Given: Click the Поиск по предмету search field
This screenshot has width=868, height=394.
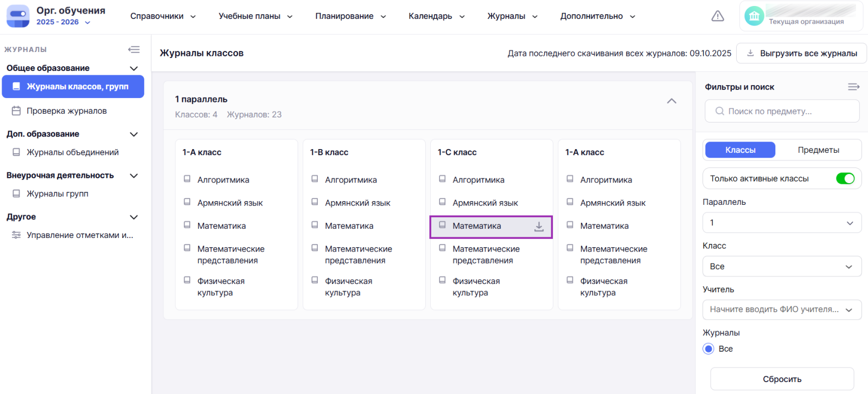Looking at the screenshot, I should pos(782,111).
